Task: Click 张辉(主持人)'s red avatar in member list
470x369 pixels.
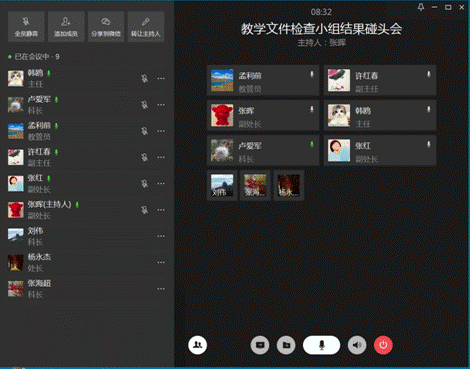Action: point(16,210)
